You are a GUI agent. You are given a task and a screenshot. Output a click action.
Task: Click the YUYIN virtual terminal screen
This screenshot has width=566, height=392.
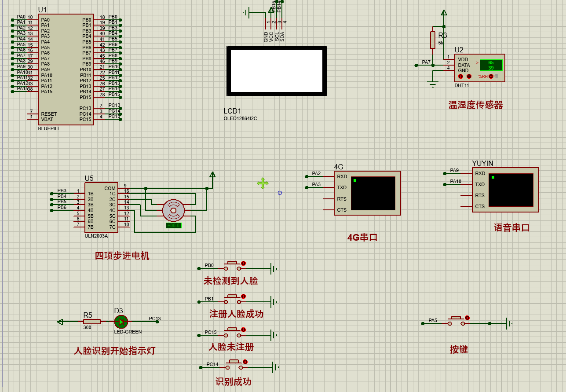click(511, 190)
